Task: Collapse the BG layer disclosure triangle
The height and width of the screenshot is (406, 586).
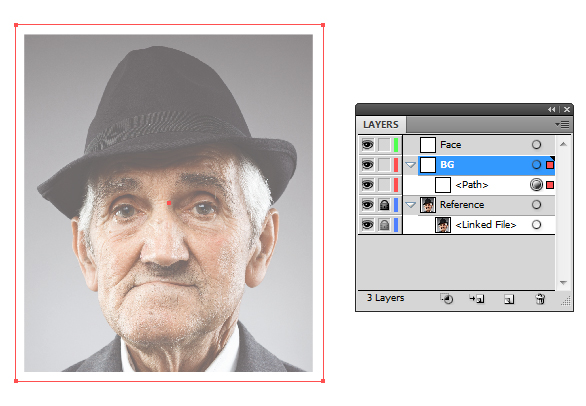Action: pyautogui.click(x=411, y=164)
